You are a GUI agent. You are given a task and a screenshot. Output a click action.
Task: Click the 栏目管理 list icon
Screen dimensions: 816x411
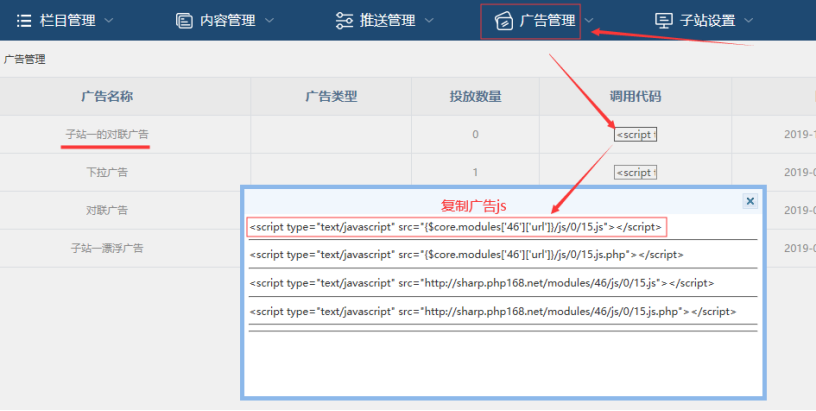point(24,20)
